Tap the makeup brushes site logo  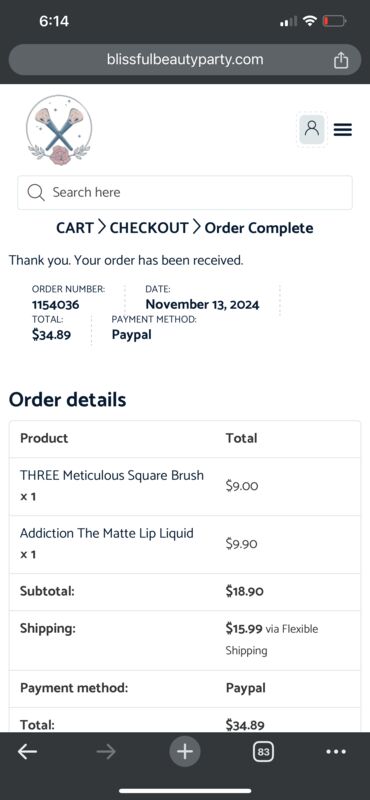(59, 131)
